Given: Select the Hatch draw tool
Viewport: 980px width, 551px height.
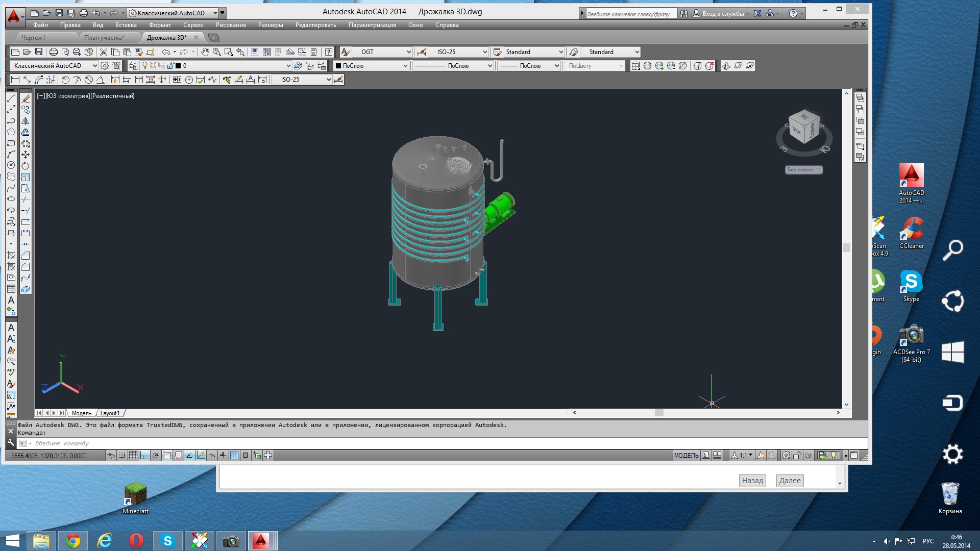Looking at the screenshot, I should pos(11,255).
